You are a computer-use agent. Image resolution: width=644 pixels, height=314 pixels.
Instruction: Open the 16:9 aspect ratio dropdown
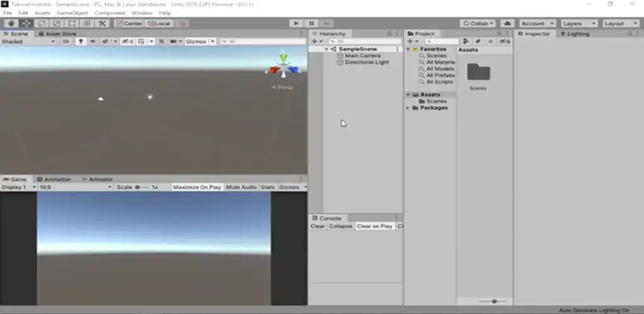click(x=75, y=187)
